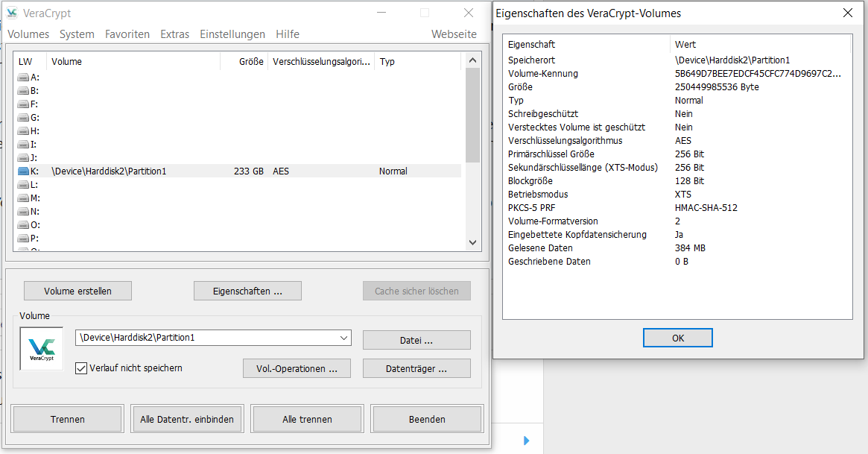This screenshot has height=454, width=868.
Task: Click the Typ column header
Action: pyautogui.click(x=417, y=61)
